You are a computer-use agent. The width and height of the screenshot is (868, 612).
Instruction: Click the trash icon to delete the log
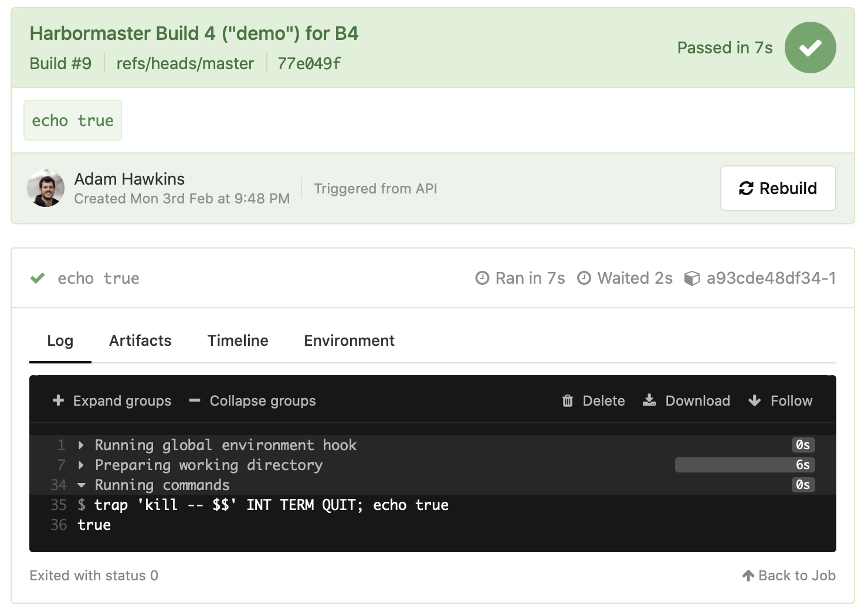(x=567, y=401)
